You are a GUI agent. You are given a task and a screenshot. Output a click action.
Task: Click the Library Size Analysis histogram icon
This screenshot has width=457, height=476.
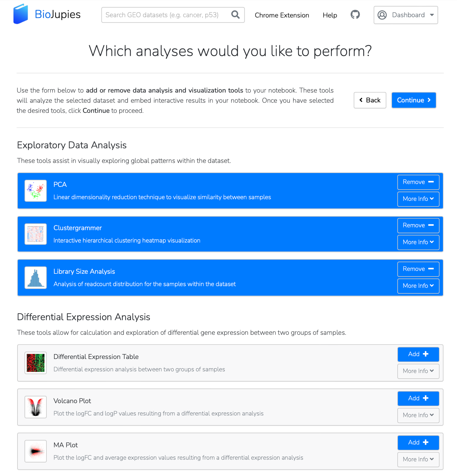35,278
